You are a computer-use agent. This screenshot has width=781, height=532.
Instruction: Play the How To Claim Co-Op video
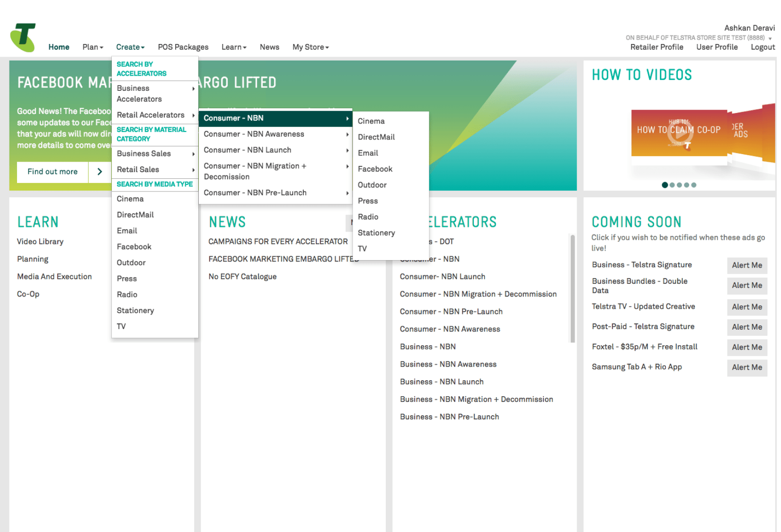tap(679, 133)
